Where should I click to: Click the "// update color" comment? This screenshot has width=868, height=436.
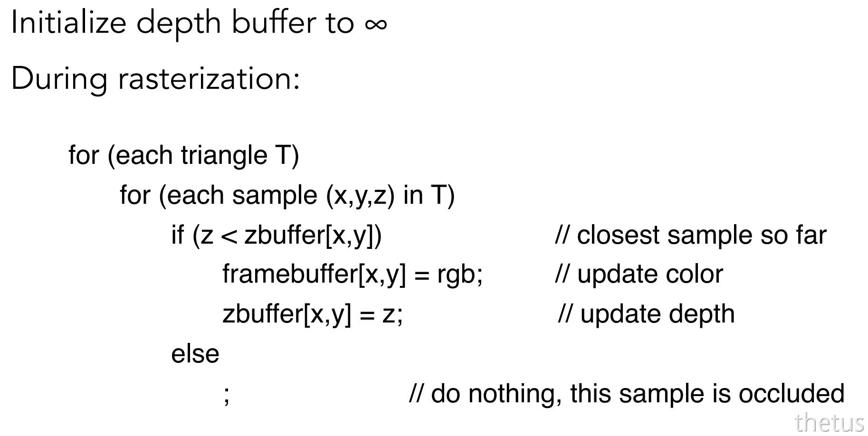coord(639,275)
